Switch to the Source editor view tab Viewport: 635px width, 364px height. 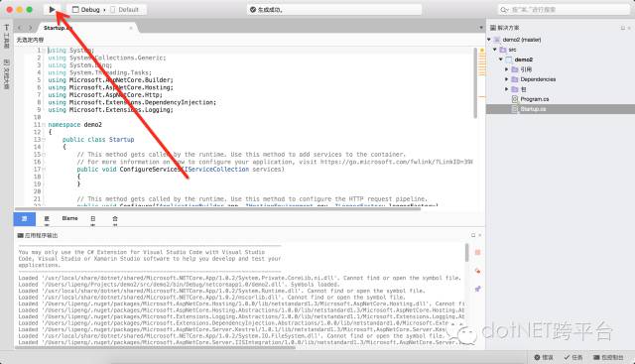pyautogui.click(x=24, y=219)
